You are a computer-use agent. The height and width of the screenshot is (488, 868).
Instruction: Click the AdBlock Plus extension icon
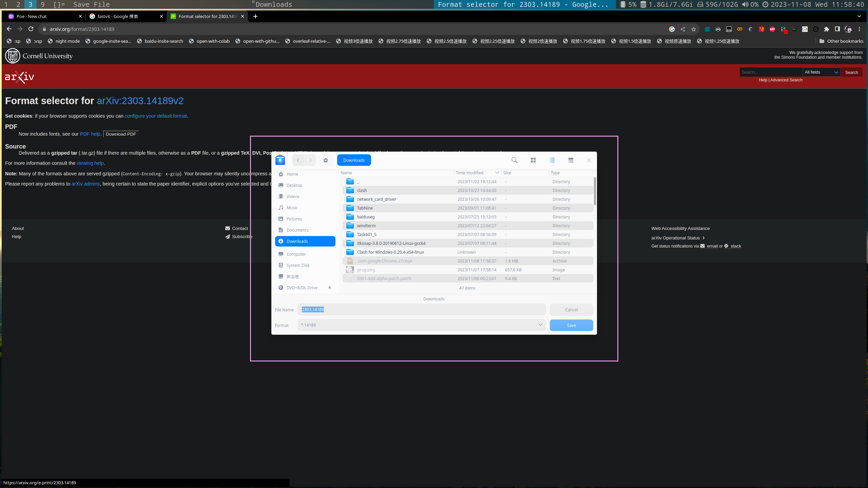pos(772,29)
